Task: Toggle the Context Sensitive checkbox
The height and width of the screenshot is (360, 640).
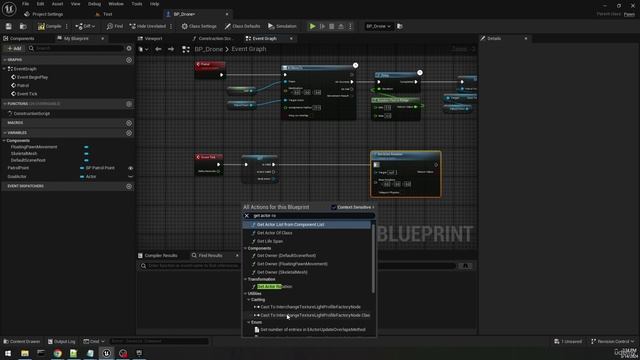Action: point(333,207)
